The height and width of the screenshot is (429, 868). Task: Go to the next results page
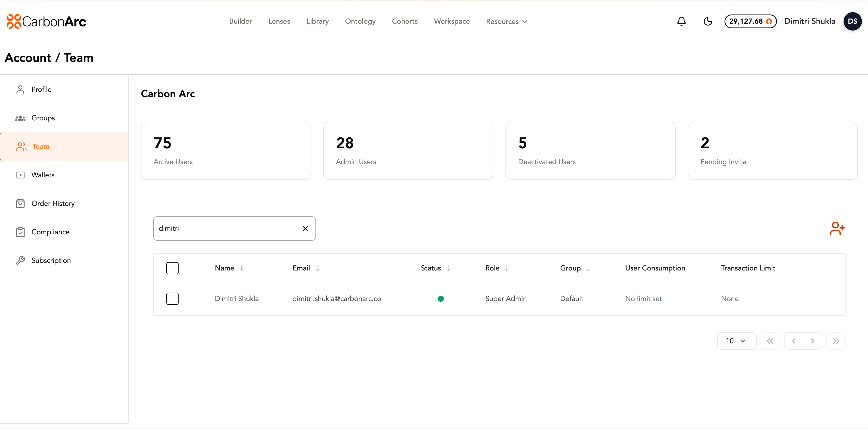tap(812, 341)
